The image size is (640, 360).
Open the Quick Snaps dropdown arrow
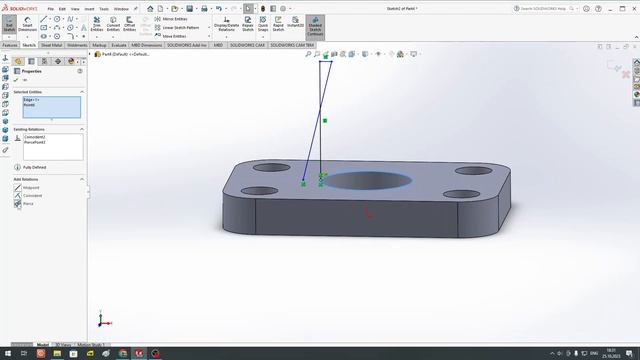coord(263,37)
